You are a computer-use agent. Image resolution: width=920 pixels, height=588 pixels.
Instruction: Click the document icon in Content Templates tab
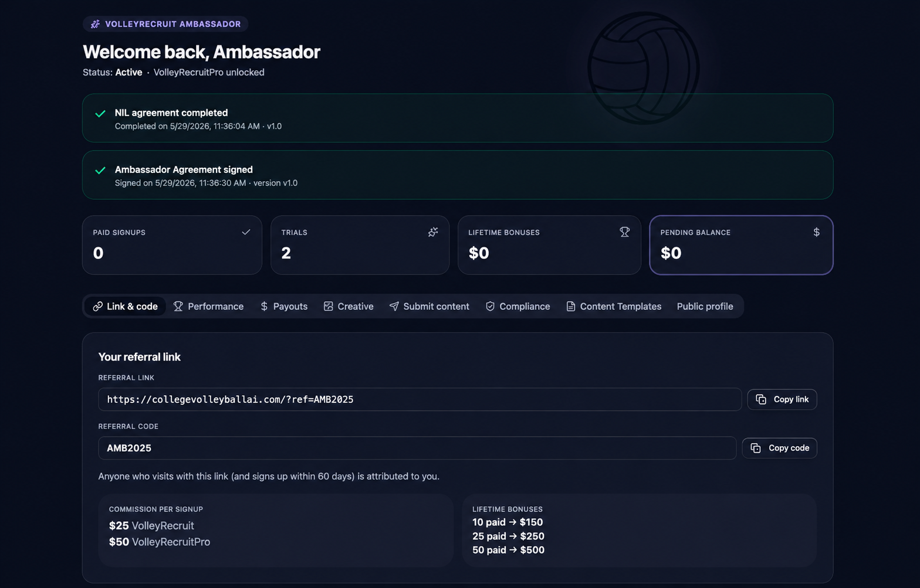click(x=570, y=306)
